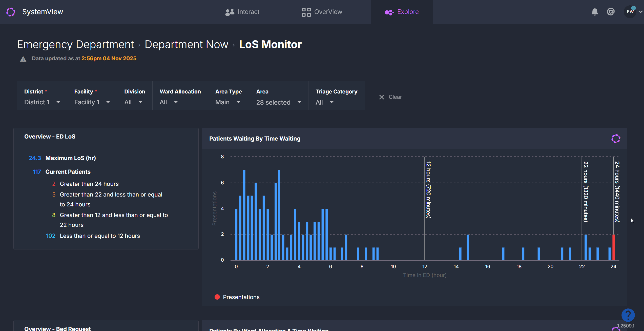This screenshot has height=331, width=644.
Task: Switch to the Interact tab
Action: (242, 12)
